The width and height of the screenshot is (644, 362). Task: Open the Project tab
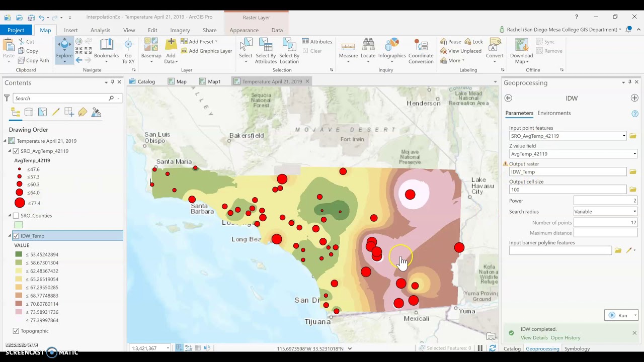(16, 30)
